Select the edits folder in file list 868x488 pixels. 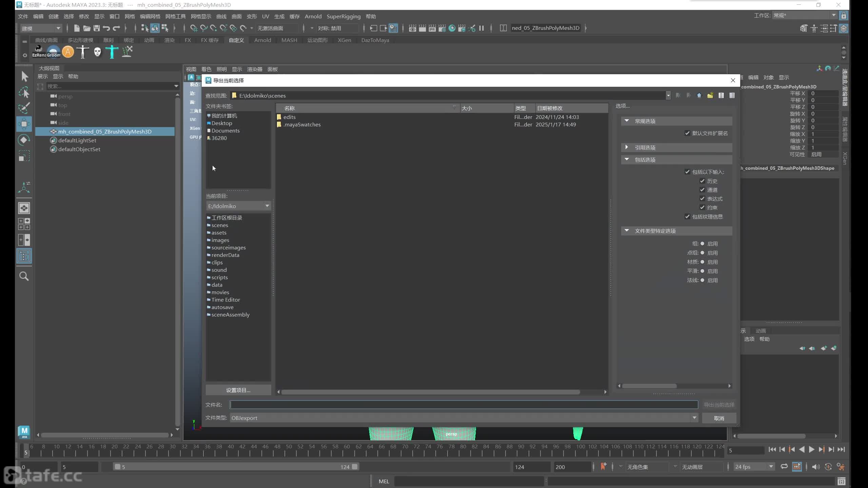289,117
